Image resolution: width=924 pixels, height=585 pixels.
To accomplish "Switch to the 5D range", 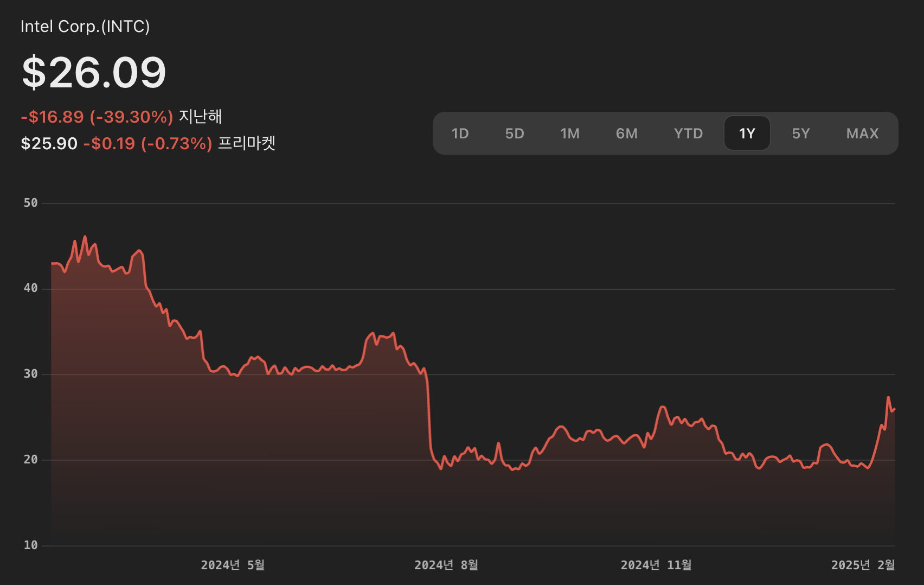I will [515, 133].
